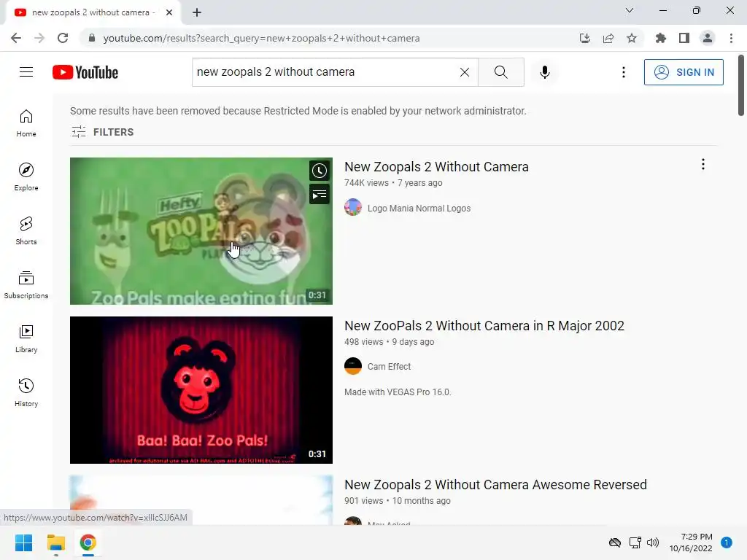Open Library in the sidebar
Viewport: 747px width, 560px height.
coord(26,338)
